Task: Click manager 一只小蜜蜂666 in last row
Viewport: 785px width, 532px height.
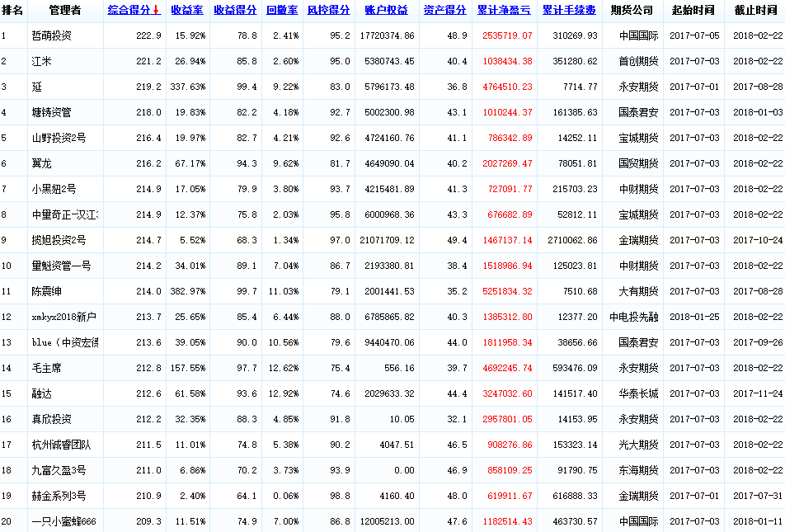Action: click(64, 522)
